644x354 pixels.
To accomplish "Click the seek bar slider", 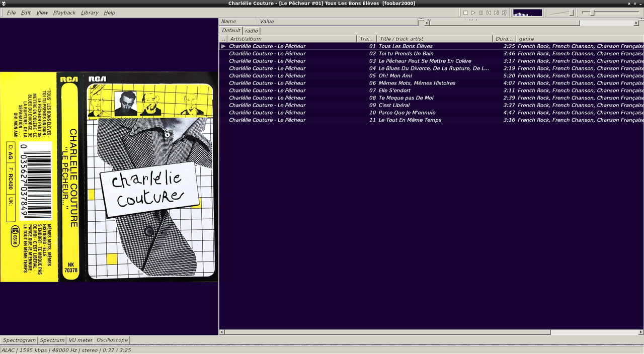I will [611, 13].
